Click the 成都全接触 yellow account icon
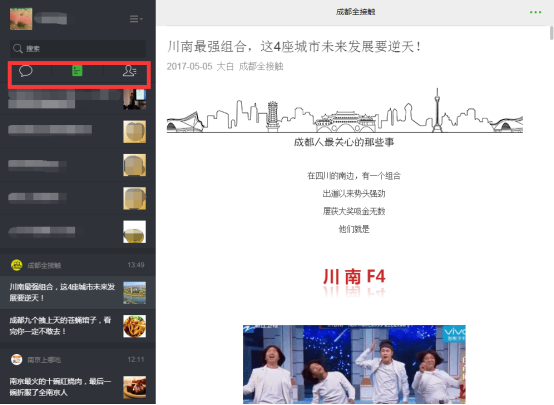 tap(17, 265)
